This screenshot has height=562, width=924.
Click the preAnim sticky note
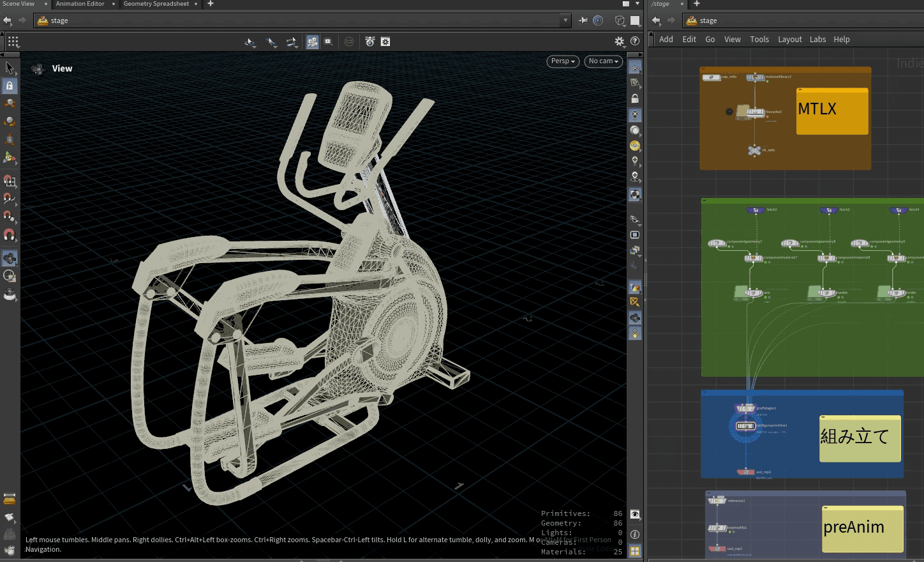point(863,529)
